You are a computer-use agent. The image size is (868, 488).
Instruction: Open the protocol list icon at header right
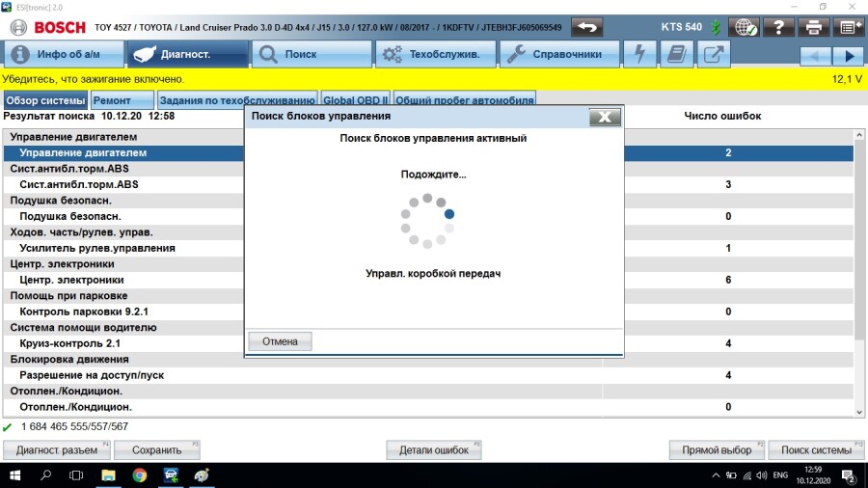coord(848,27)
